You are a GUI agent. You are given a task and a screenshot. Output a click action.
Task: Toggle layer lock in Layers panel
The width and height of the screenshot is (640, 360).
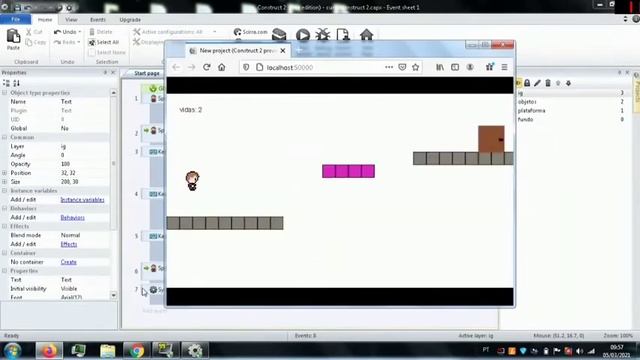coord(527,83)
